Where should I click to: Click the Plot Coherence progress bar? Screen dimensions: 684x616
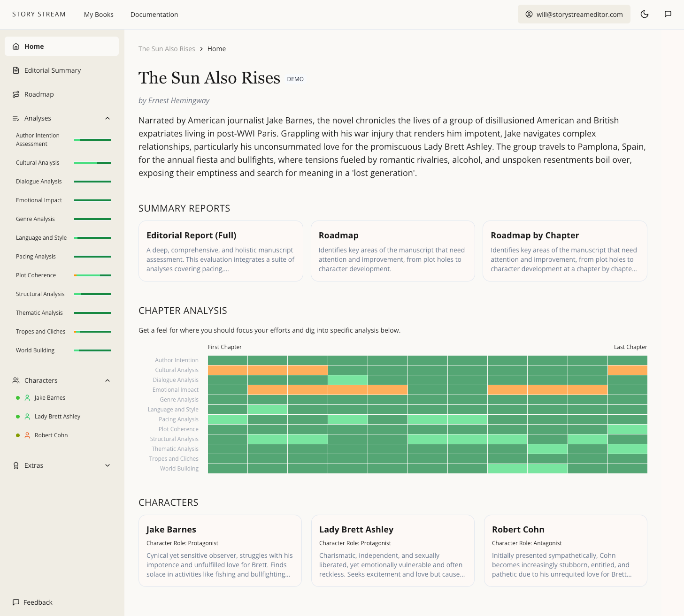click(92, 275)
